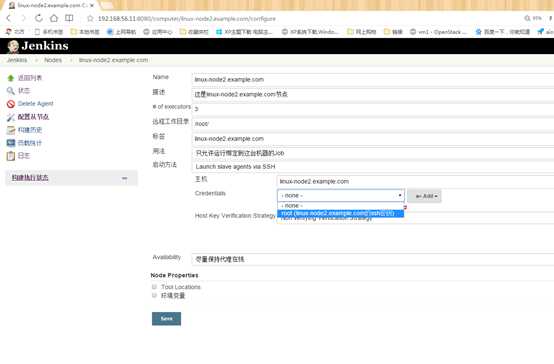Screen dimensions: 554x364
Task: Open the OpenStack bookmark in bookmarks bar
Action: (x=438, y=32)
